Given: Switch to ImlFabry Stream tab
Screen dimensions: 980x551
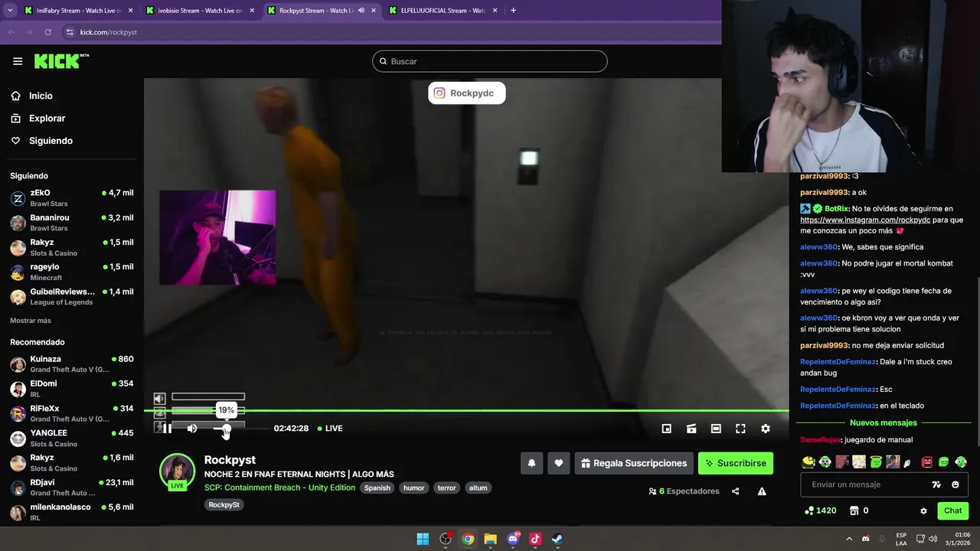Looking at the screenshot, I should coord(77,11).
